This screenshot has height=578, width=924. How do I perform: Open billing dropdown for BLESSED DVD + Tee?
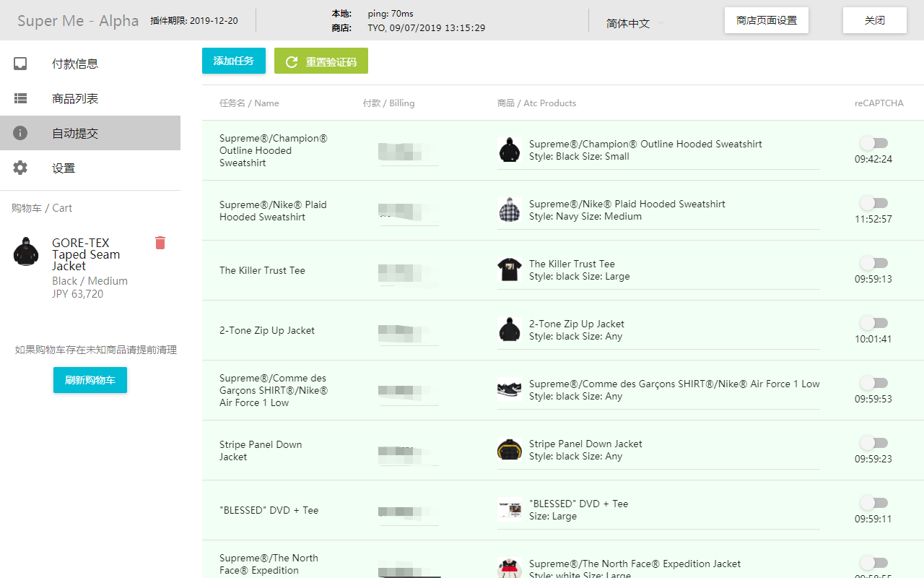(409, 512)
